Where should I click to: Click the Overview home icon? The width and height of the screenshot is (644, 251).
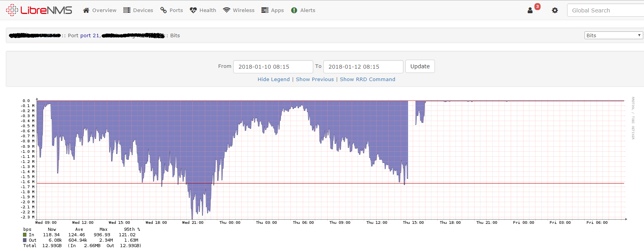[86, 10]
